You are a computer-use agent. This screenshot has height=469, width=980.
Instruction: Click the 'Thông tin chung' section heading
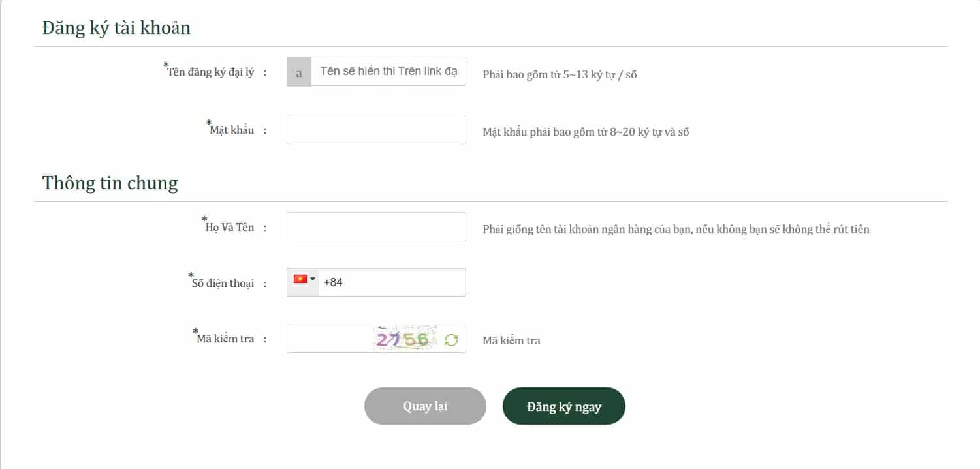point(110,183)
